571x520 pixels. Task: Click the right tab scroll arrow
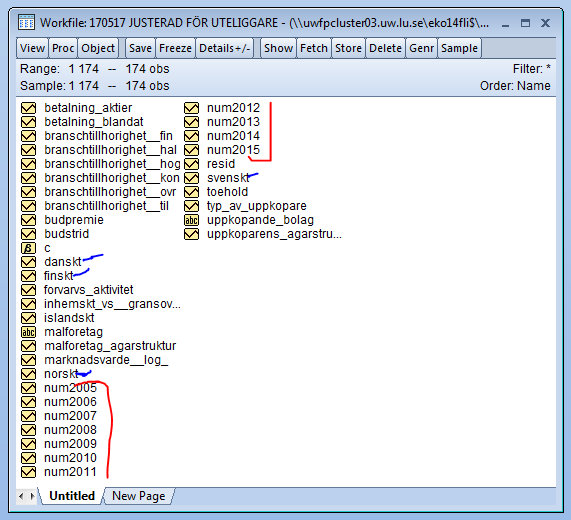[x=32, y=496]
